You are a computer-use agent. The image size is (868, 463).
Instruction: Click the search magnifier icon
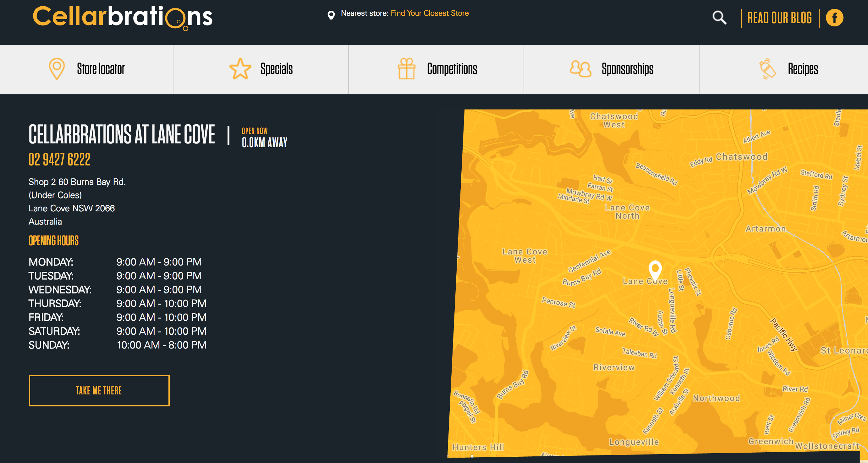[x=719, y=18]
